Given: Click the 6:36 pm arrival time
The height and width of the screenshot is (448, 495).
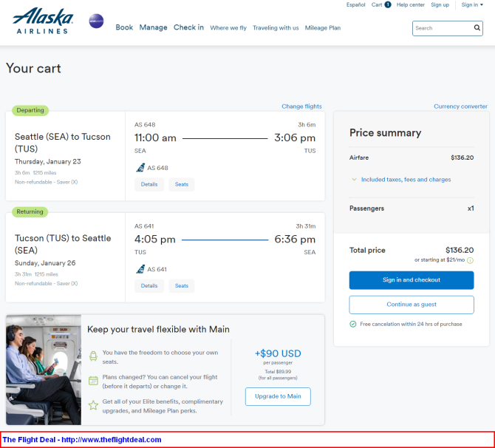Looking at the screenshot, I should [295, 240].
